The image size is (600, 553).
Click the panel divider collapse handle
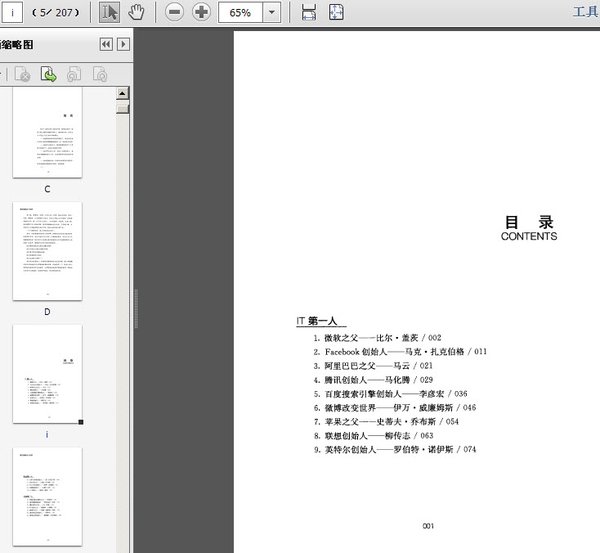134,302
